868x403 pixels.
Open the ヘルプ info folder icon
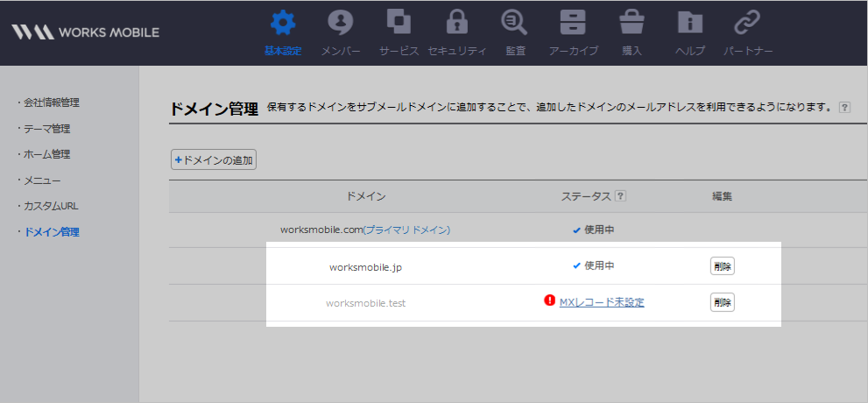coord(689,22)
